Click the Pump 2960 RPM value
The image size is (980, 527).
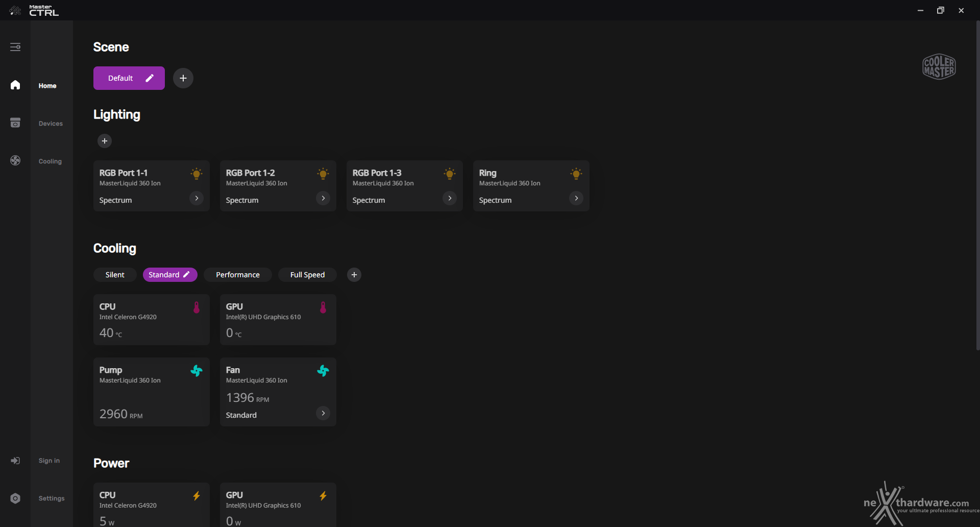coord(121,414)
